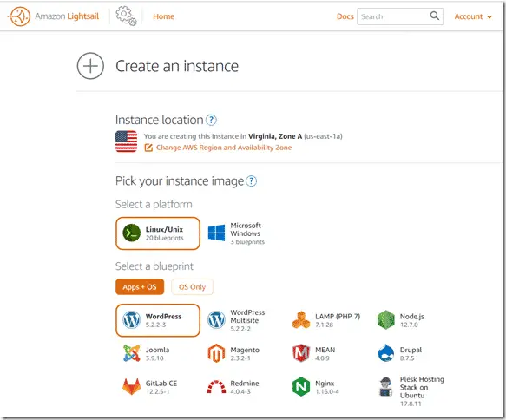The image size is (506, 420).
Task: Click the 'Node.js' label text
Action: (x=412, y=317)
